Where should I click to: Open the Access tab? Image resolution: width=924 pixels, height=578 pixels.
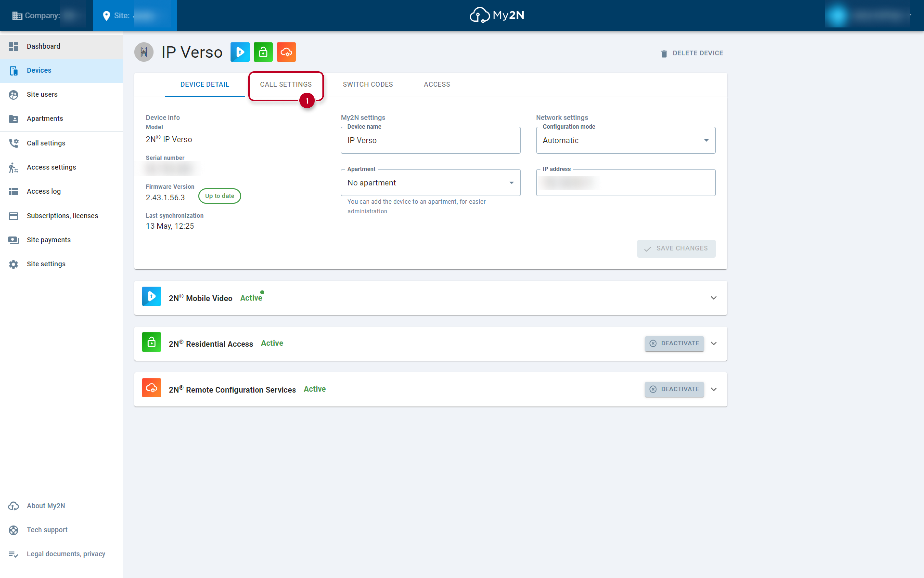(x=437, y=85)
